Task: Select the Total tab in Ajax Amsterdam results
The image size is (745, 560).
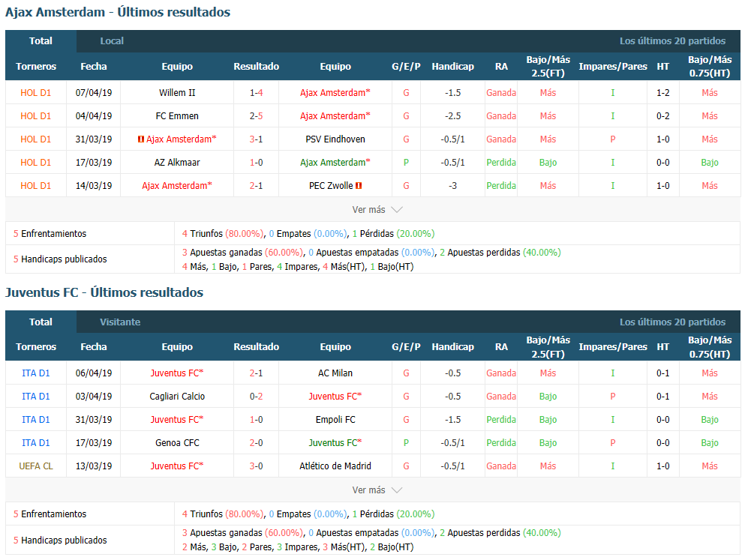Action: pos(41,40)
